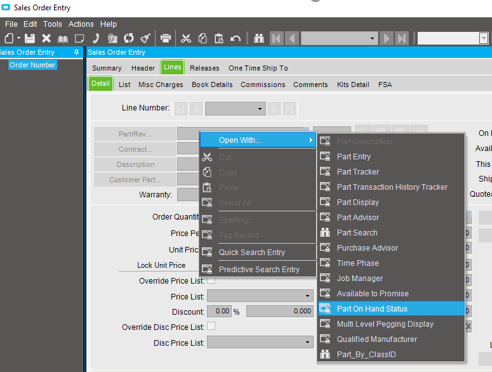Image resolution: width=492 pixels, height=372 pixels.
Task: Click the Part/Rev... button
Action: [135, 134]
